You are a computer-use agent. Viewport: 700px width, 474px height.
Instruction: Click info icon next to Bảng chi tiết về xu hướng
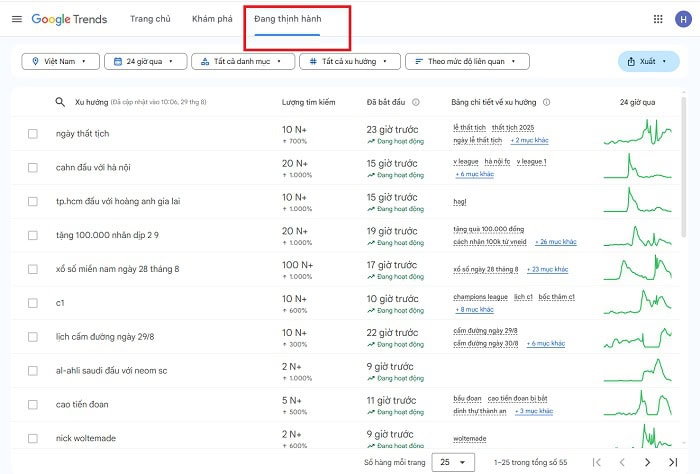tap(546, 102)
